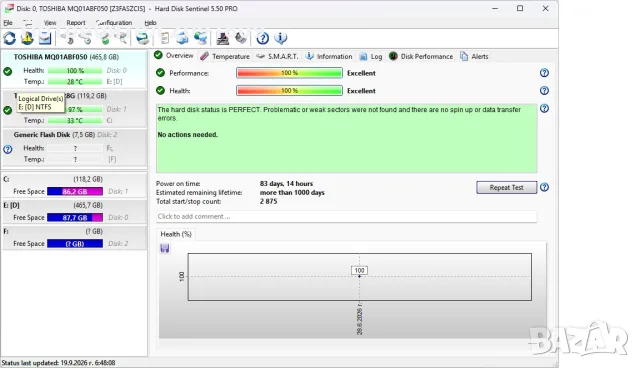Click the F: free space (? GB) bar
640x368 pixels.
coord(75,244)
